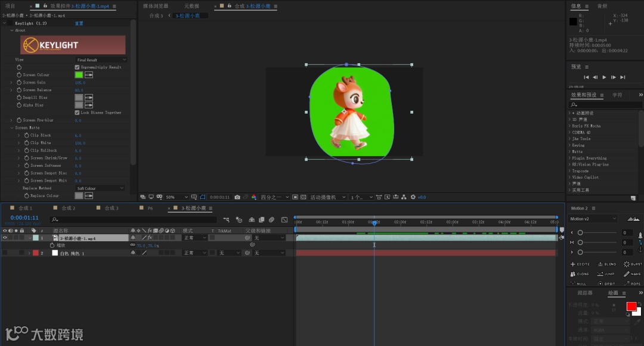The image size is (644, 346).
Task: Toggle Unpremultiply Result checkbox
Action: [77, 67]
